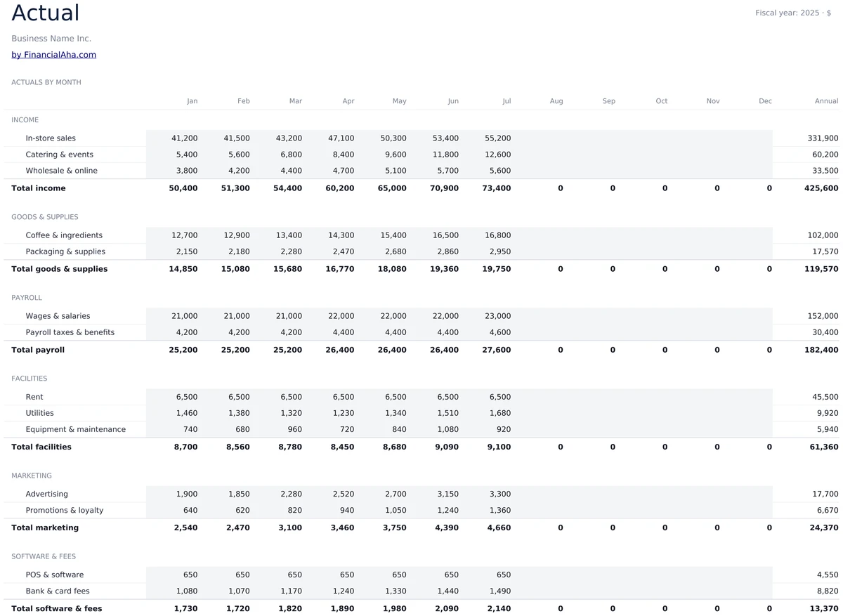The image size is (843, 616).
Task: Select Wages & salaries Apr cell 22,000
Action: (329, 316)
